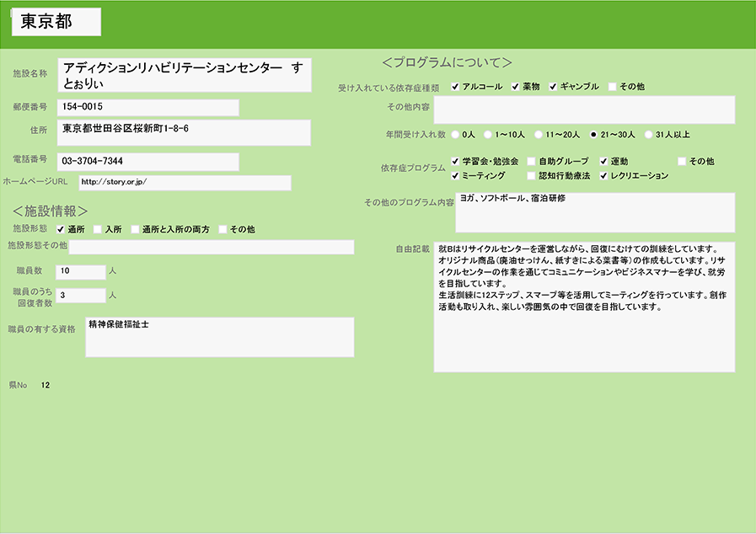This screenshot has width=756, height=534.
Task: Check その他 under dependency types
Action: point(613,87)
